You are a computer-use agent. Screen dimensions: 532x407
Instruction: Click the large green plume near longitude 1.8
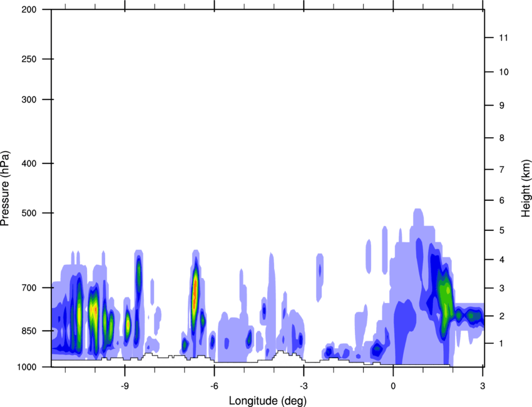[445, 302]
